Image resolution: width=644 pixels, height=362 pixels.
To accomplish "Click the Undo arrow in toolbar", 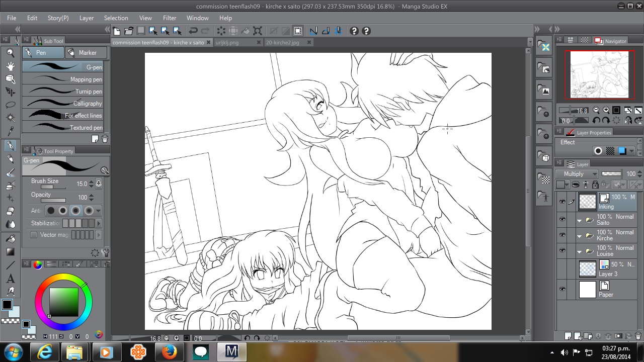I will pos(193,31).
